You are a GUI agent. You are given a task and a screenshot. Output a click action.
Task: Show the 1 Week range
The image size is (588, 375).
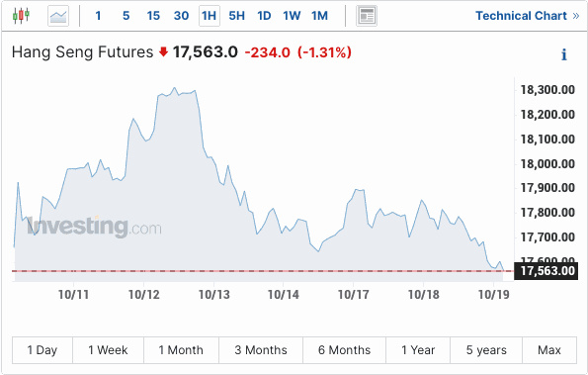[108, 350]
